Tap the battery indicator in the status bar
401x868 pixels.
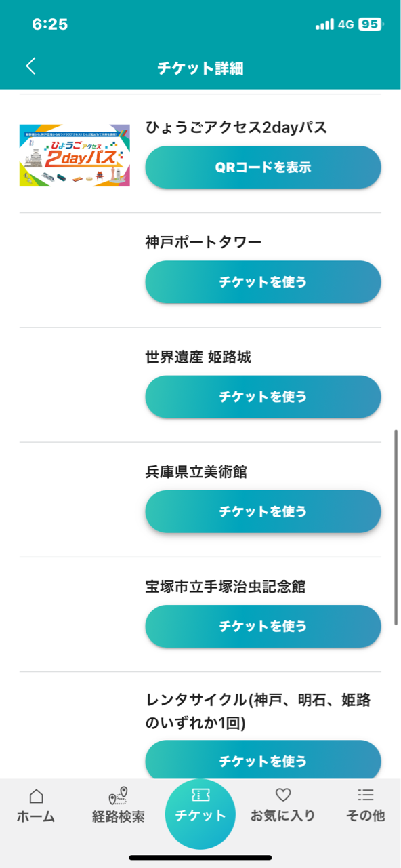[x=371, y=24]
